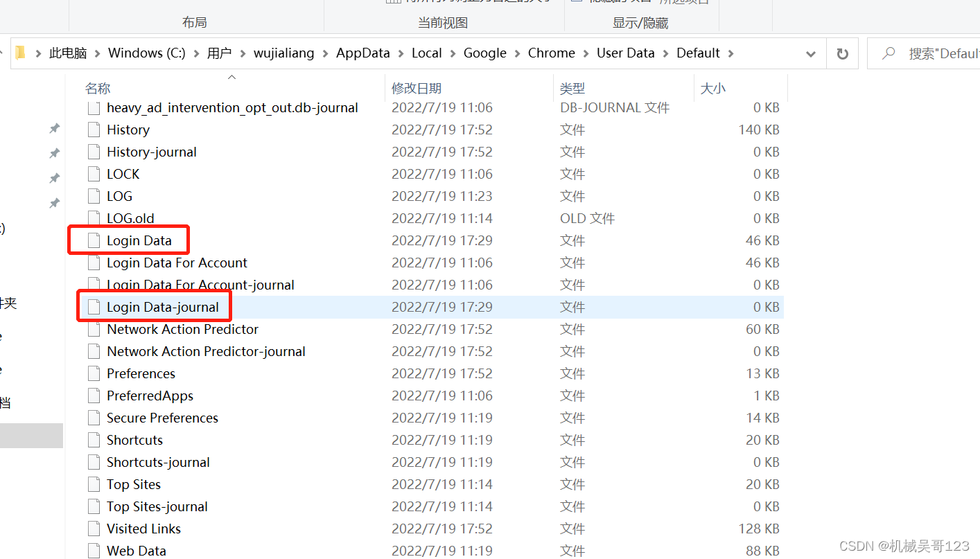
Task: Expand chevron after AppData breadcrumb
Action: [x=401, y=53]
